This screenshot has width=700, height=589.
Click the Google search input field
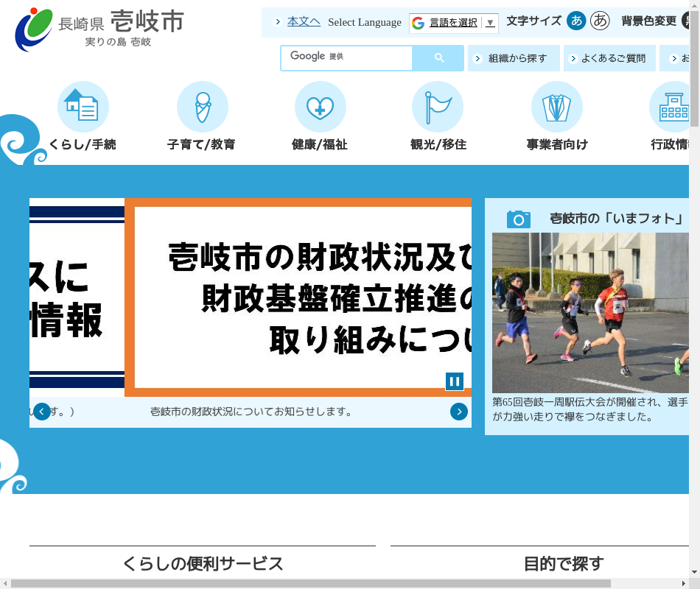coord(346,58)
